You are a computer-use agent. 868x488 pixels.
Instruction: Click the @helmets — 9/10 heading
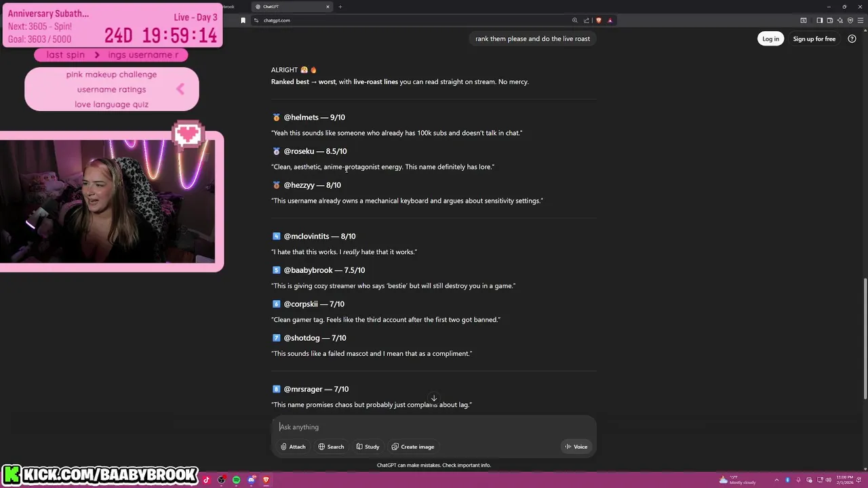[314, 117]
